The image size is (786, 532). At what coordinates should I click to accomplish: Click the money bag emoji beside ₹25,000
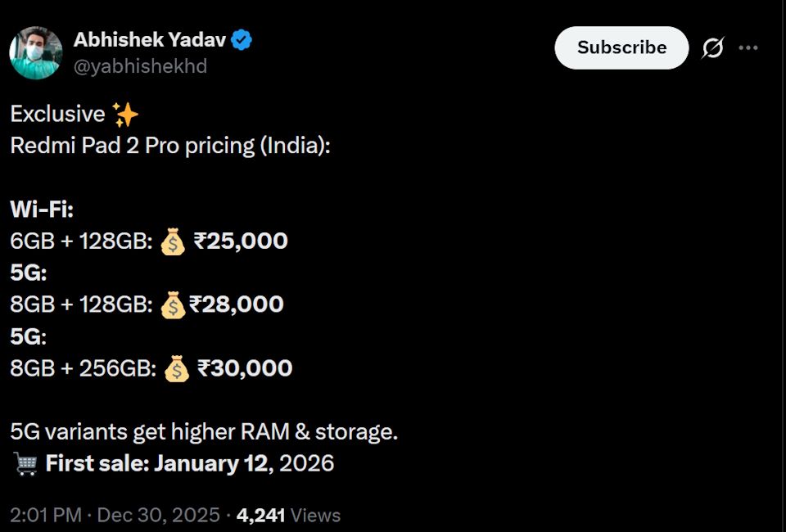click(x=173, y=242)
